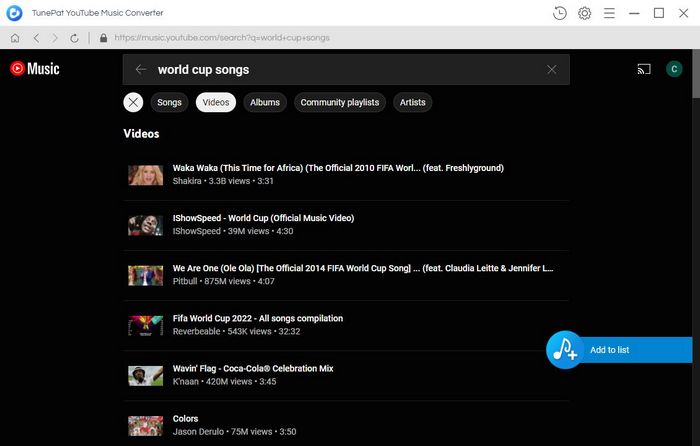This screenshot has width=700, height=446.
Task: Click the URL address bar
Action: click(x=222, y=38)
